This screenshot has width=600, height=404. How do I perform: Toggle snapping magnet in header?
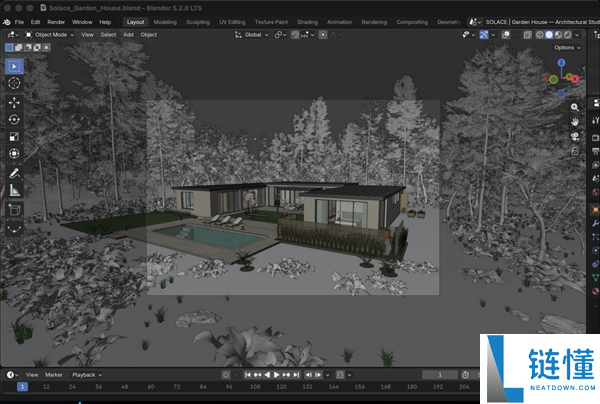pos(295,35)
